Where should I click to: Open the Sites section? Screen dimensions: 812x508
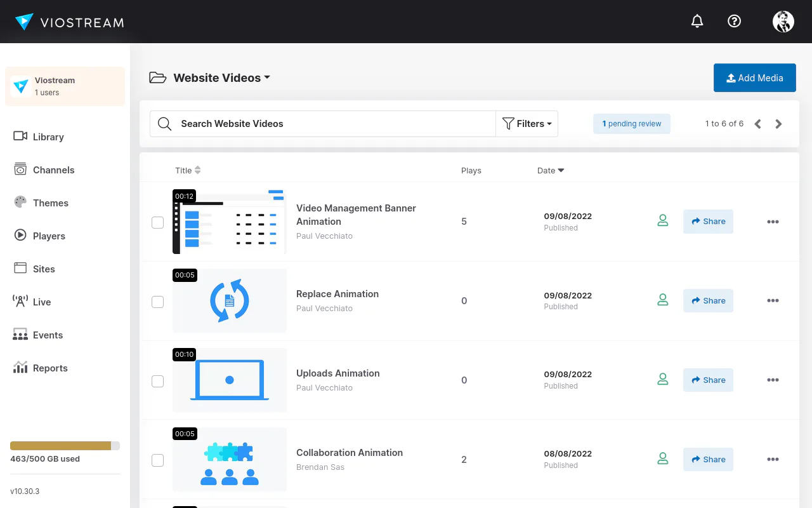tap(34, 269)
